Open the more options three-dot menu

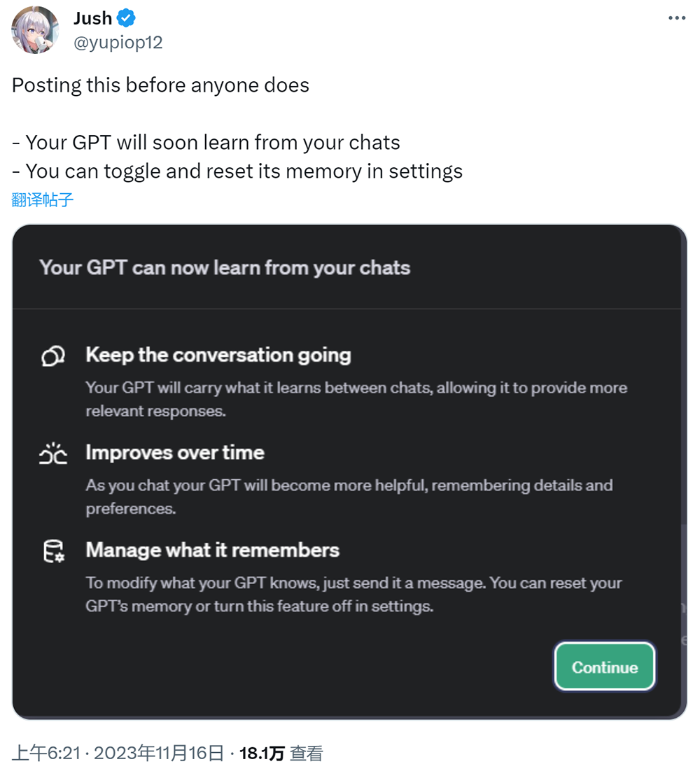676,18
